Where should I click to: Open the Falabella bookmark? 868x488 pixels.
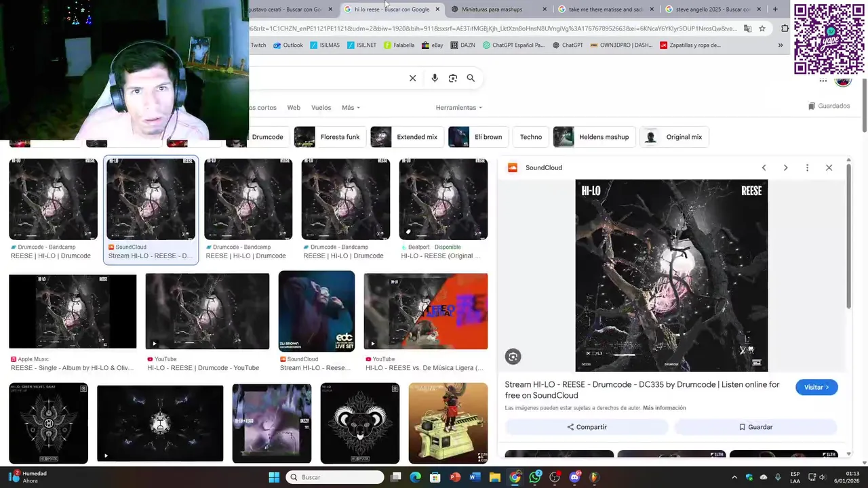(x=399, y=45)
